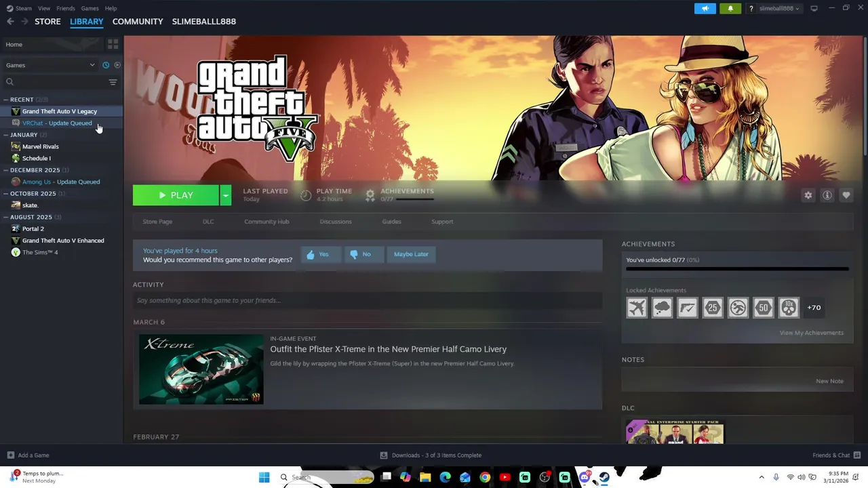Open the LIBRARY tab
Image resolution: width=868 pixels, height=488 pixels.
pos(86,22)
